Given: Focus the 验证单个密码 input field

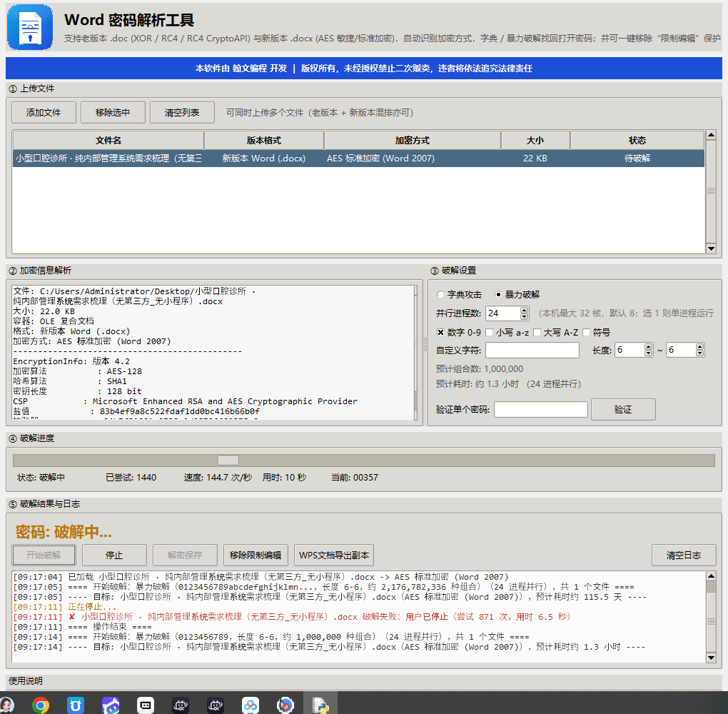Looking at the screenshot, I should [541, 409].
